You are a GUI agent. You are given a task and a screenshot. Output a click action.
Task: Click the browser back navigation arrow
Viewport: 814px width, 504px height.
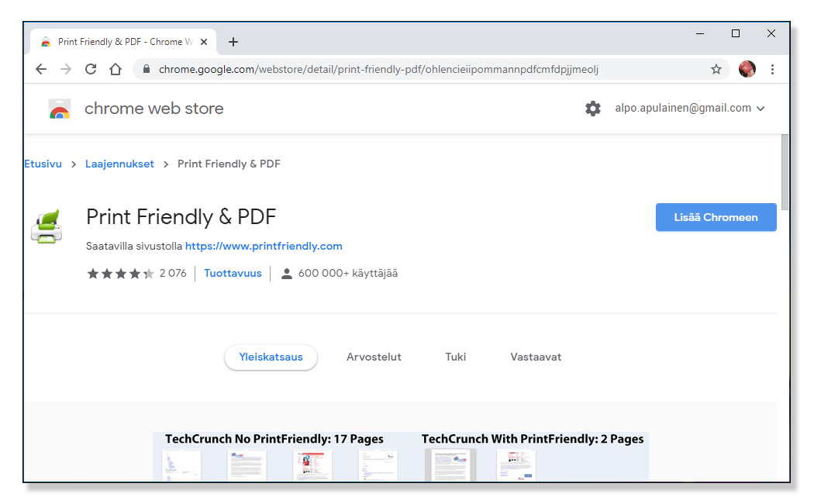(41, 69)
